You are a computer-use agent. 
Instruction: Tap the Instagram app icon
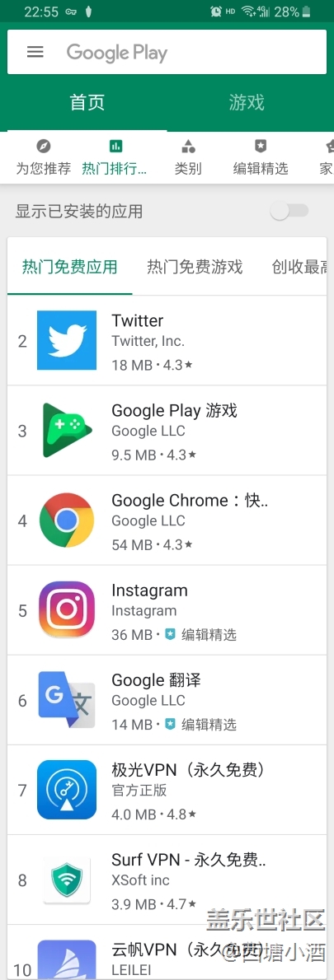[x=67, y=610]
